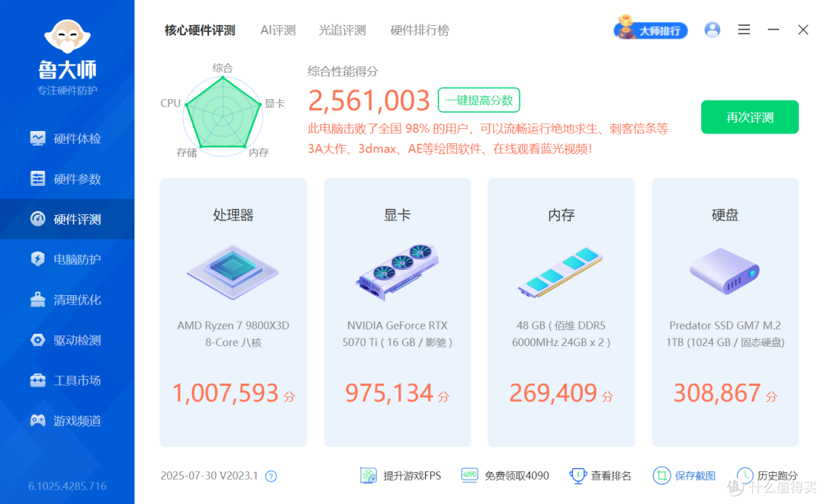Switch to 光追评测 tab
Viewport: 824px width, 504px height.
(342, 30)
